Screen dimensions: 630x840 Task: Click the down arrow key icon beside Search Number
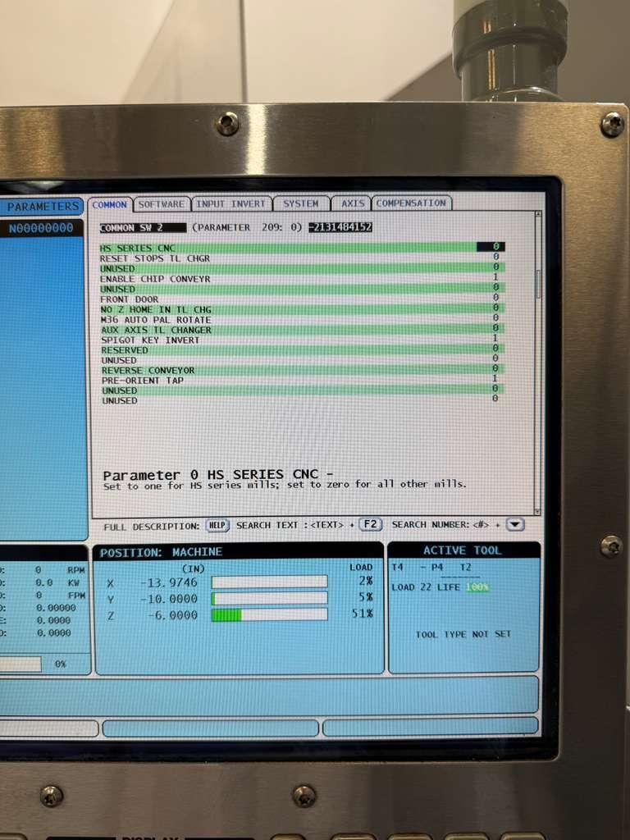point(514,525)
